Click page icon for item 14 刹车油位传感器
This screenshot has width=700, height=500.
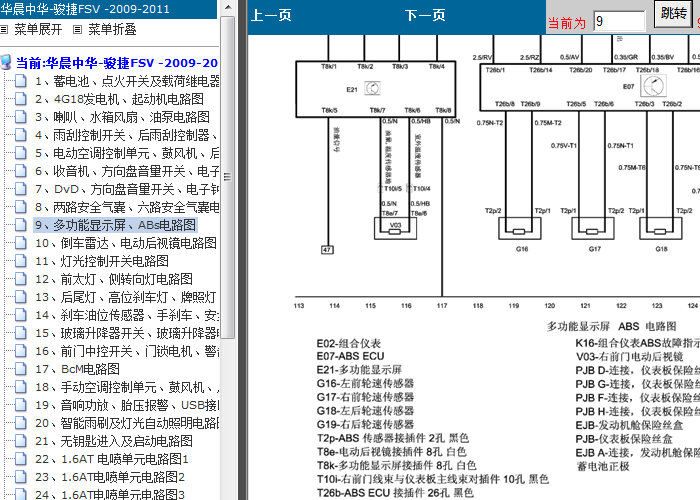click(21, 315)
